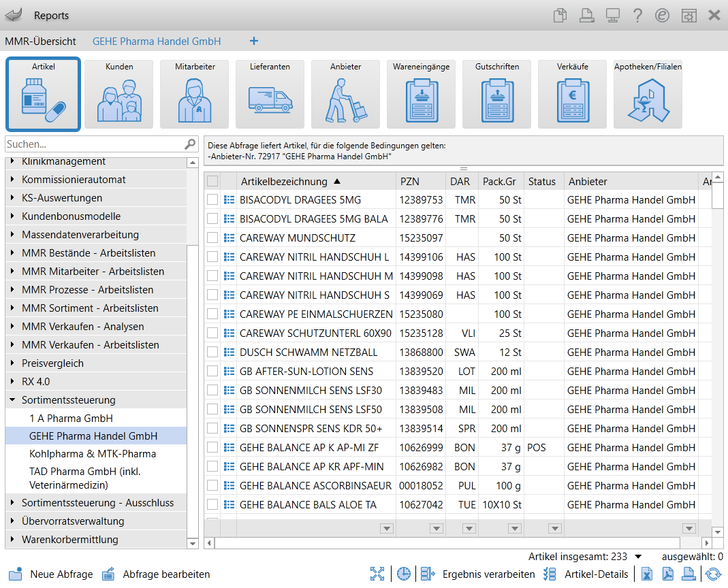Click the expand arrows icon in bottom toolbar
Viewport: 728px width, 588px height.
[x=377, y=574]
